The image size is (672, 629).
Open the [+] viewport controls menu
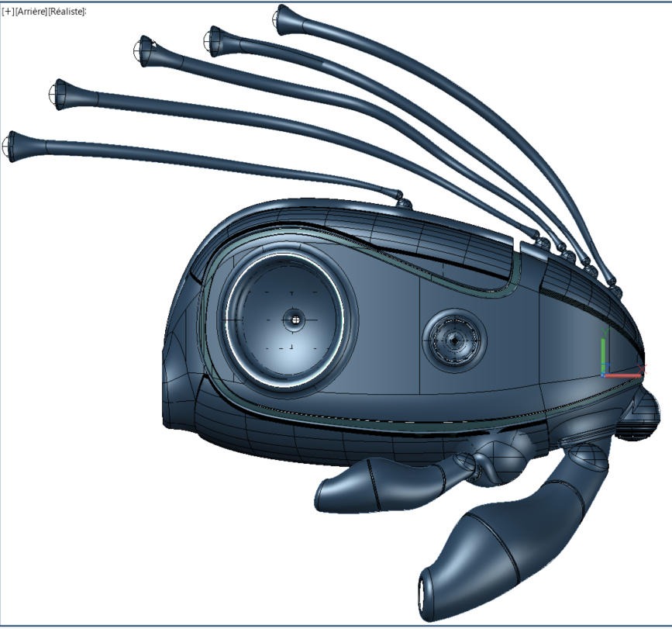point(9,12)
